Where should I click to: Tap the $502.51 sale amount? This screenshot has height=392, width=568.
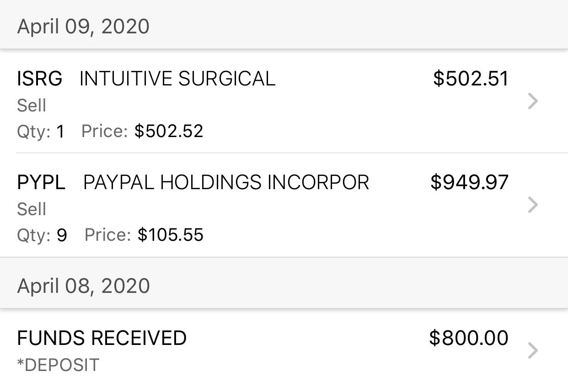(x=471, y=79)
